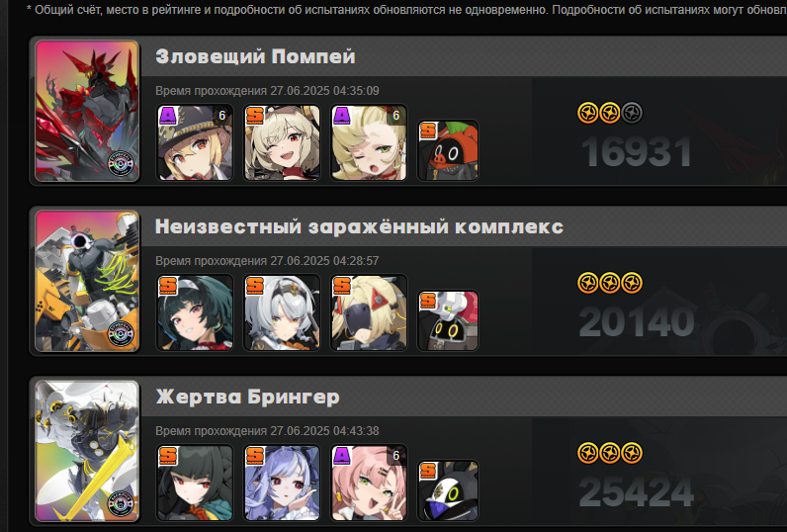Select the silver-haired S-rank character
The height and width of the screenshot is (532, 787).
(282, 312)
